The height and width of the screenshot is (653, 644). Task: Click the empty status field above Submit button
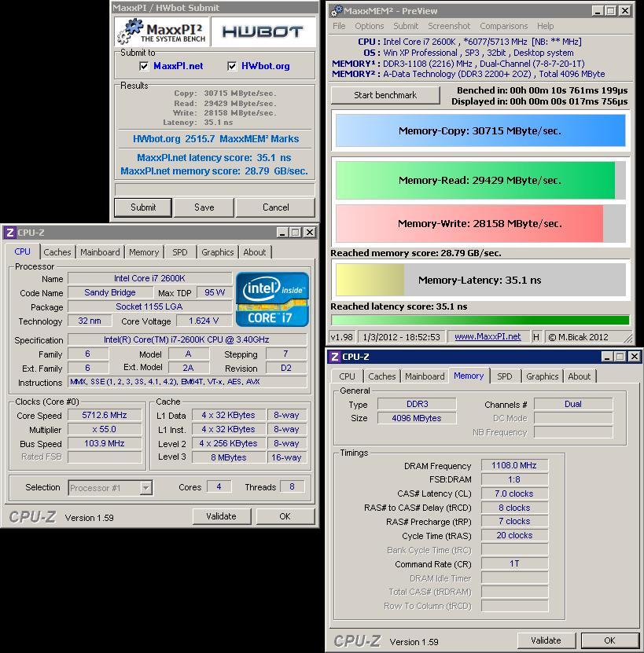215,189
